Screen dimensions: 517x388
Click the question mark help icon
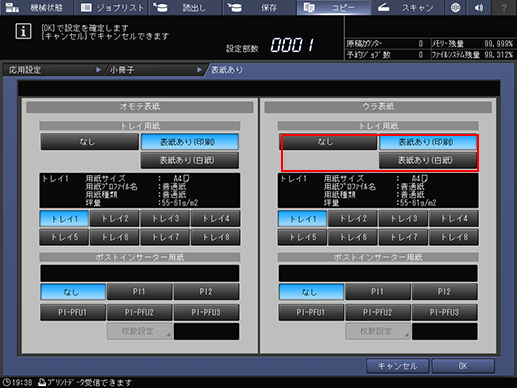pyautogui.click(x=504, y=7)
